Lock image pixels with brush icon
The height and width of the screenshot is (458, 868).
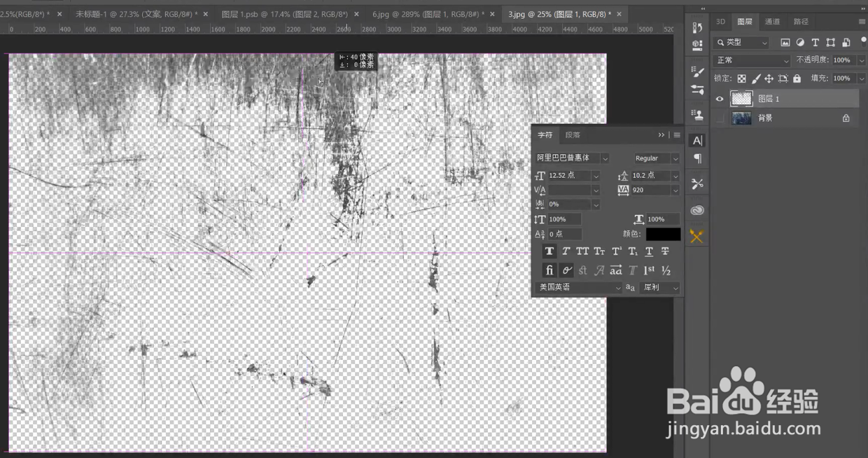point(755,78)
